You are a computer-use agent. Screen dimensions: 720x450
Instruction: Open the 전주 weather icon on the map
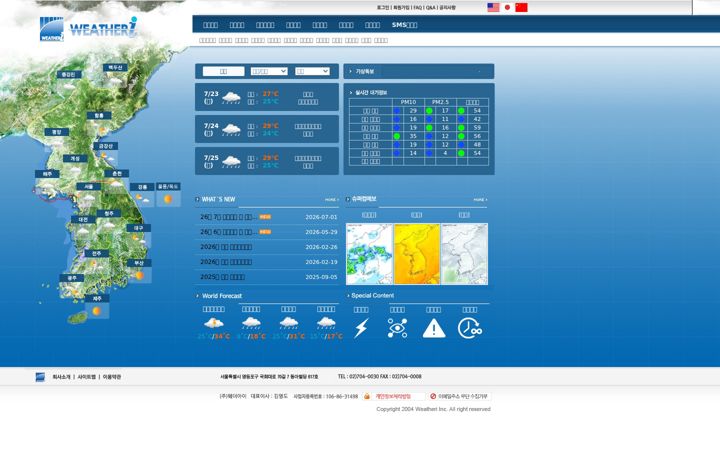96,265
